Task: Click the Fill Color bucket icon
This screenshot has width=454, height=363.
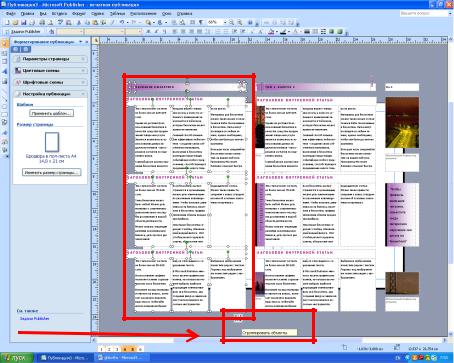Action: pos(271,32)
